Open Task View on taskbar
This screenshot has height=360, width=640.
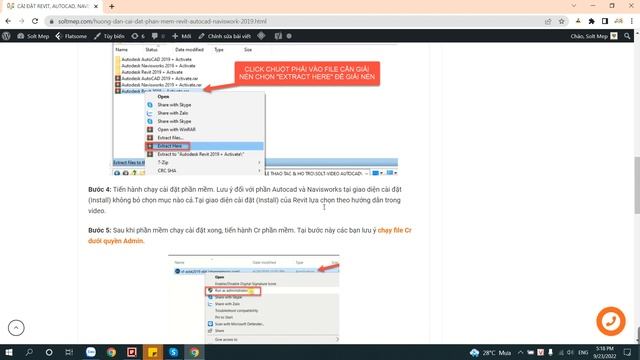tap(69, 352)
